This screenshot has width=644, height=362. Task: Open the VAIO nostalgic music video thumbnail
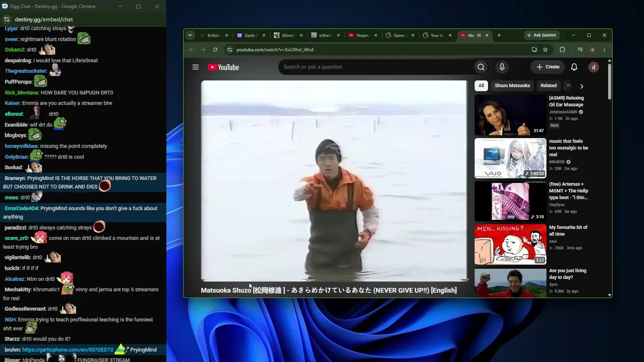(x=510, y=158)
